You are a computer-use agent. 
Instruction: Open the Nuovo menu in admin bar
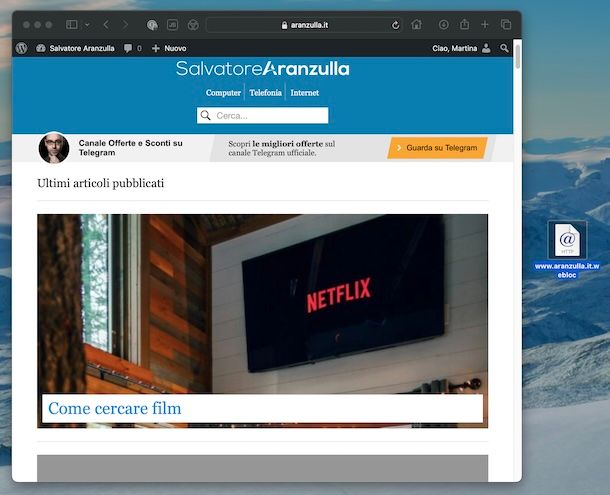[x=169, y=48]
